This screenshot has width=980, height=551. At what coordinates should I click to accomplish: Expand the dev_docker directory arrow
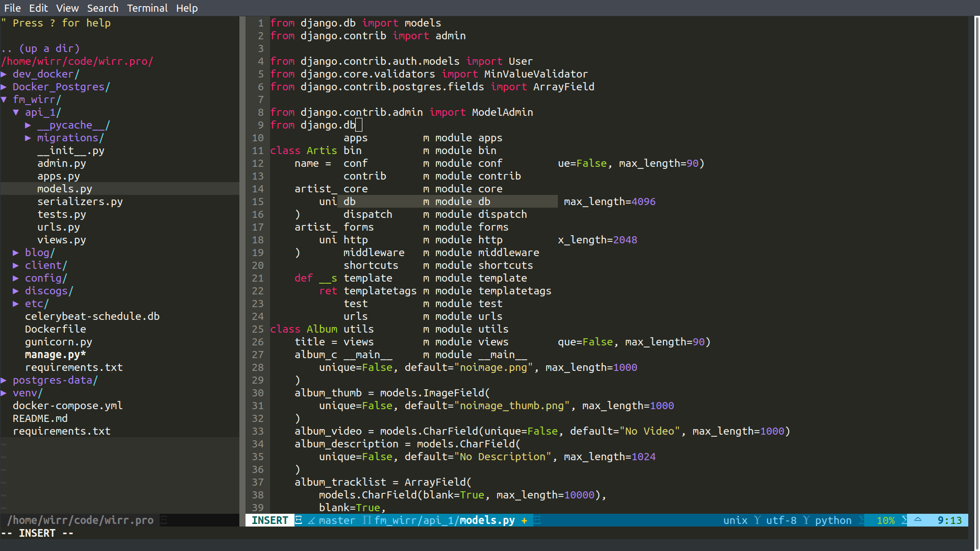click(4, 74)
